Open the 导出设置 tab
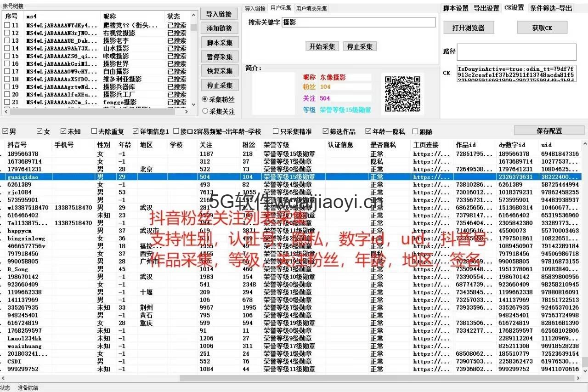 (x=486, y=8)
